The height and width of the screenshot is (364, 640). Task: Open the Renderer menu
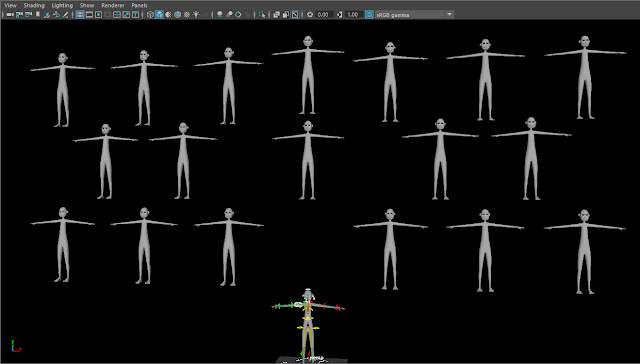coord(113,5)
